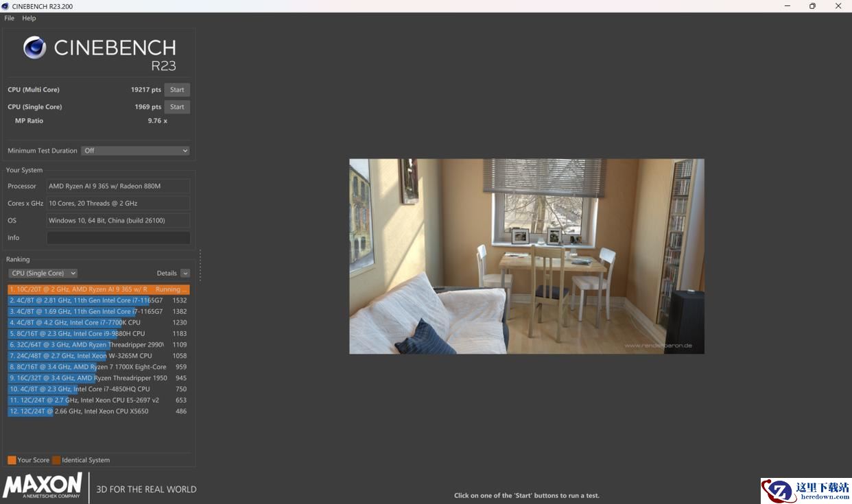Click the Info input field
The width and height of the screenshot is (852, 504).
tap(118, 238)
